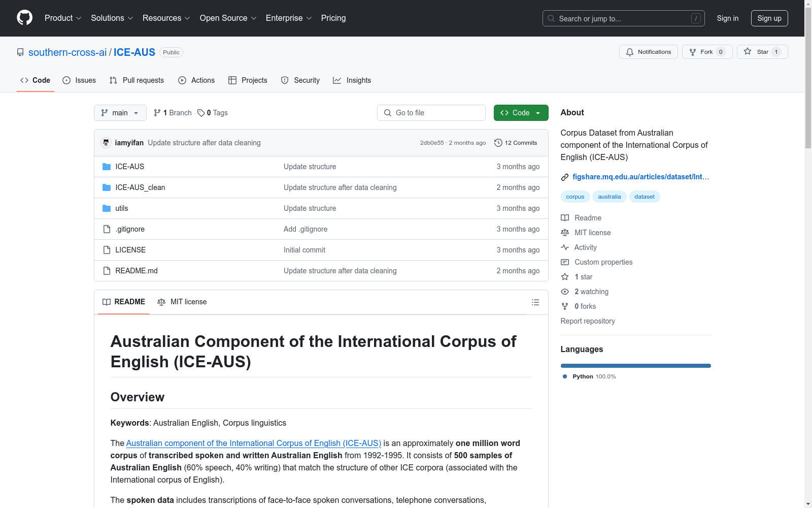Click the dataset topic tag
The width and height of the screenshot is (812, 508).
click(x=645, y=197)
